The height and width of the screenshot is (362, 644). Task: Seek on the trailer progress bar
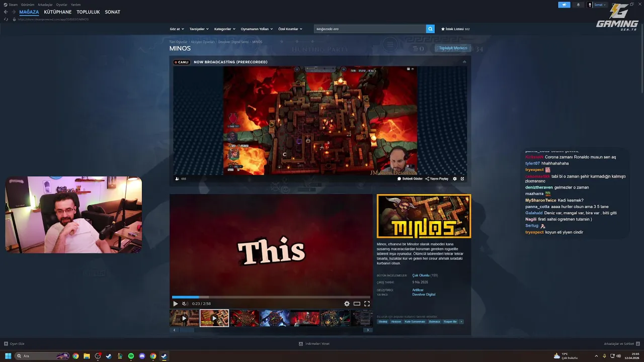pyautogui.click(x=271, y=297)
